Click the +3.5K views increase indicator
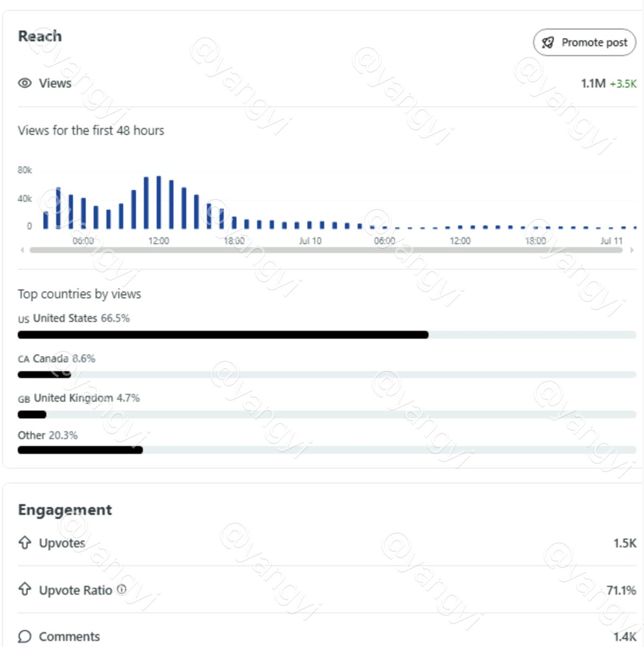Image resolution: width=644 pixels, height=647 pixels. coord(623,84)
